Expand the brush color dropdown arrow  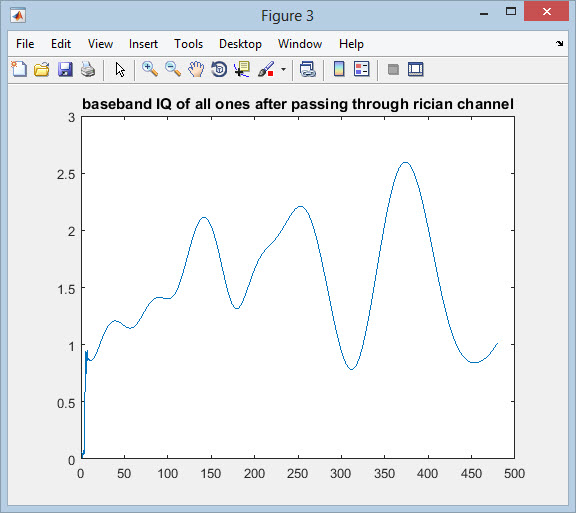pos(283,69)
